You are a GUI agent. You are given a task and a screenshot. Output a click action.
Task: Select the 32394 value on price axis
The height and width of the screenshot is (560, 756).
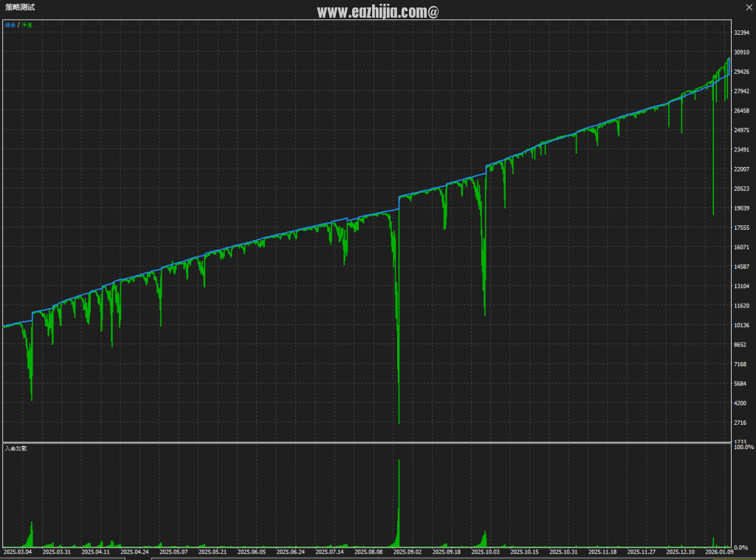(x=741, y=33)
